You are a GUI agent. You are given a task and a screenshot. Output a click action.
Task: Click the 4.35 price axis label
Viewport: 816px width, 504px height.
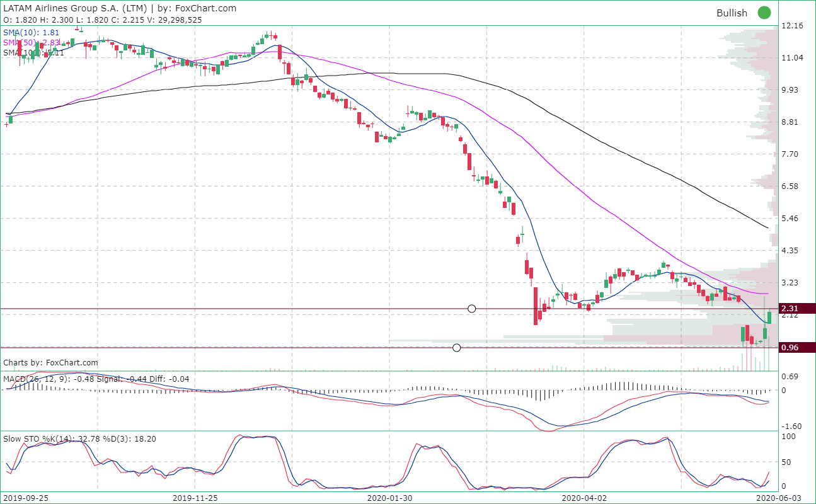[x=790, y=251]
